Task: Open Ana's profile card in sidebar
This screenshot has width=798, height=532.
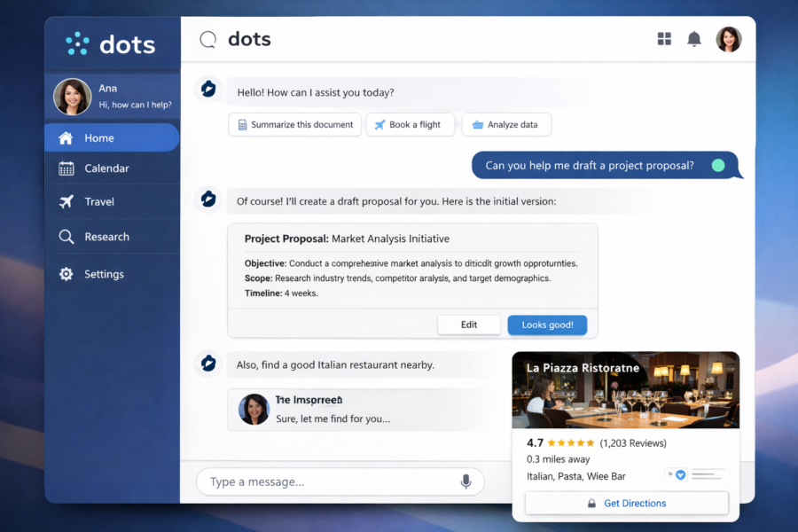Action: click(x=113, y=97)
